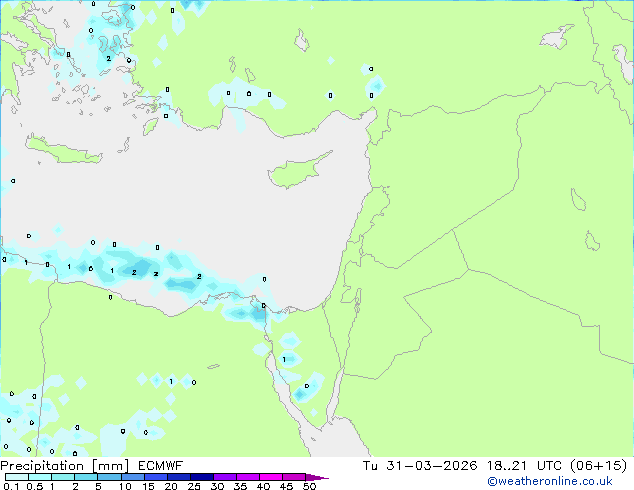Image resolution: width=634 pixels, height=490 pixels.
Task: Click the 40–45 mm magenta legend swatch
Action: point(271,477)
